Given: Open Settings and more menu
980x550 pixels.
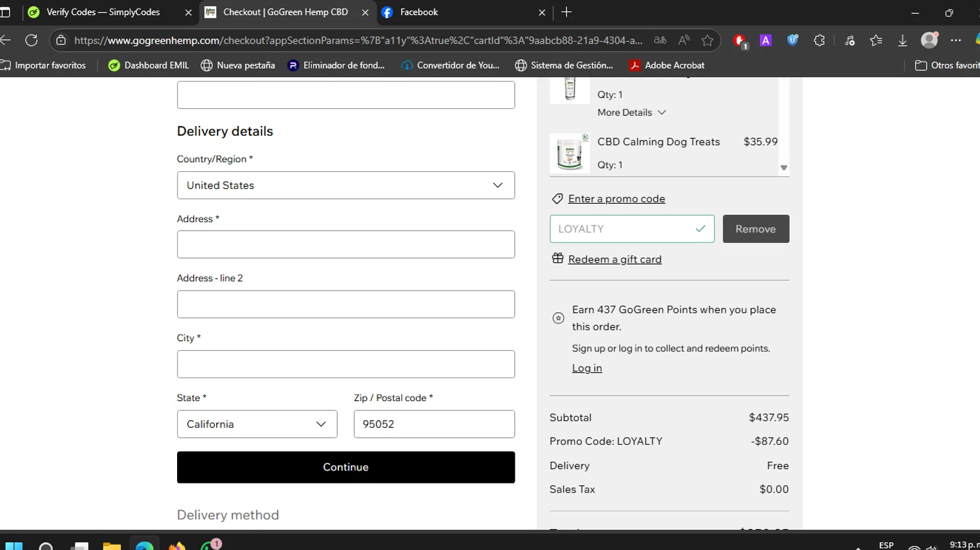Looking at the screenshot, I should (x=956, y=40).
